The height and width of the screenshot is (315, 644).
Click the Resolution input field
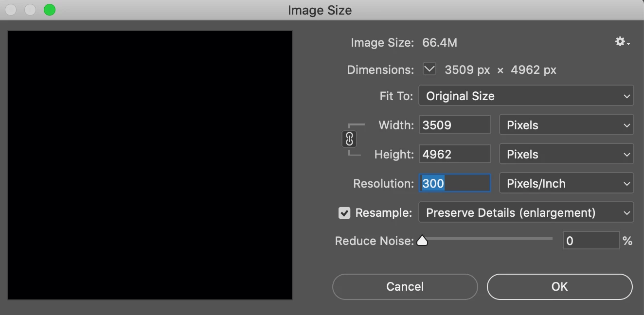click(x=454, y=183)
